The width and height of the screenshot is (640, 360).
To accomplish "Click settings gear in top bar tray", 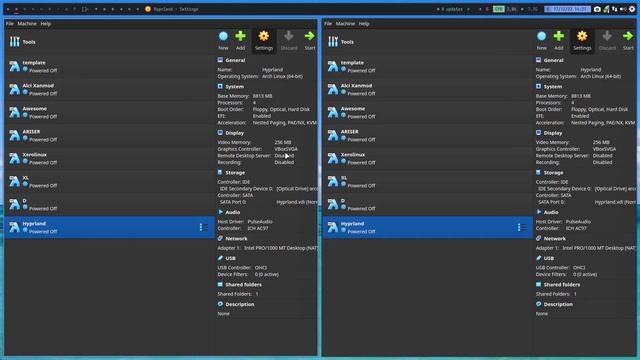I will (x=632, y=9).
